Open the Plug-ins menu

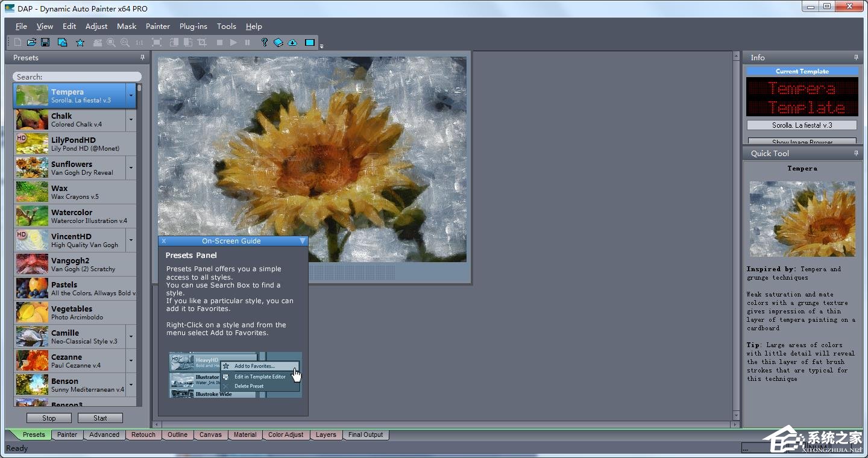point(193,26)
